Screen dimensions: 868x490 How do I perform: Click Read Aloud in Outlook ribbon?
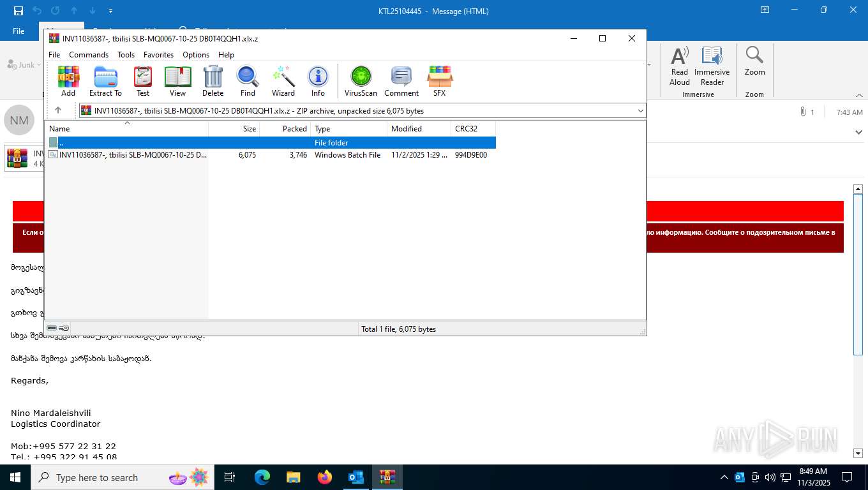680,66
